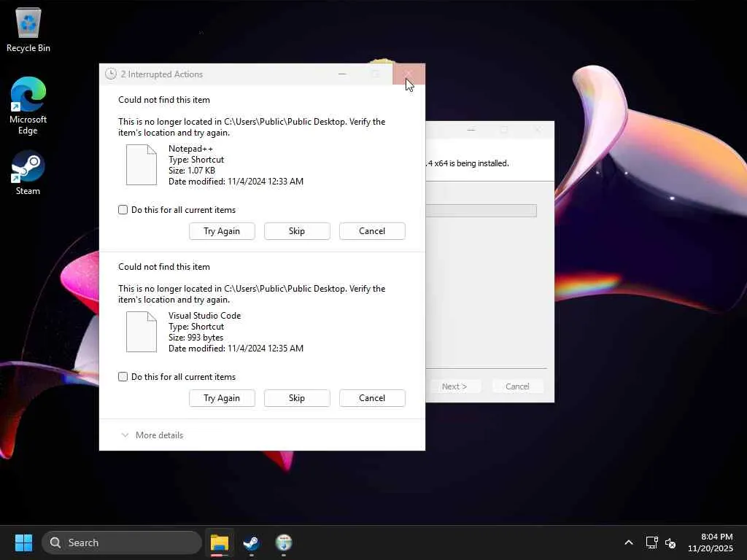The image size is (747, 560).
Task: Show hidden system tray icons
Action: 629,542
